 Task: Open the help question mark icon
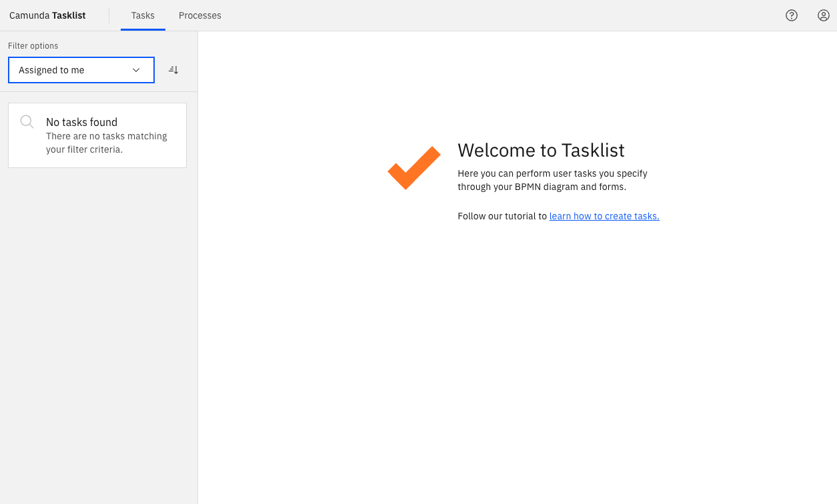click(792, 15)
